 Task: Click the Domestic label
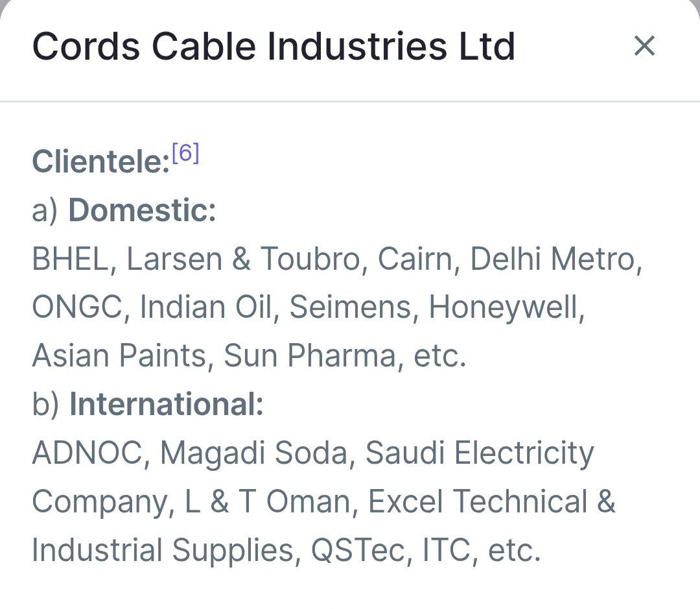pos(142,211)
